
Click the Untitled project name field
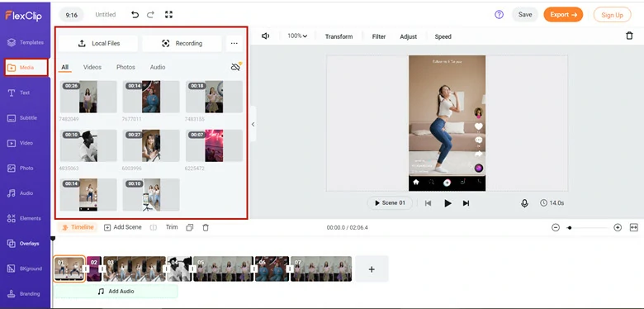(x=106, y=14)
